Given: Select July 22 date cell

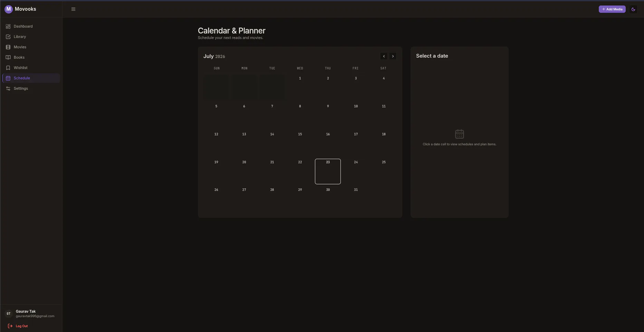Looking at the screenshot, I should click(x=300, y=172).
